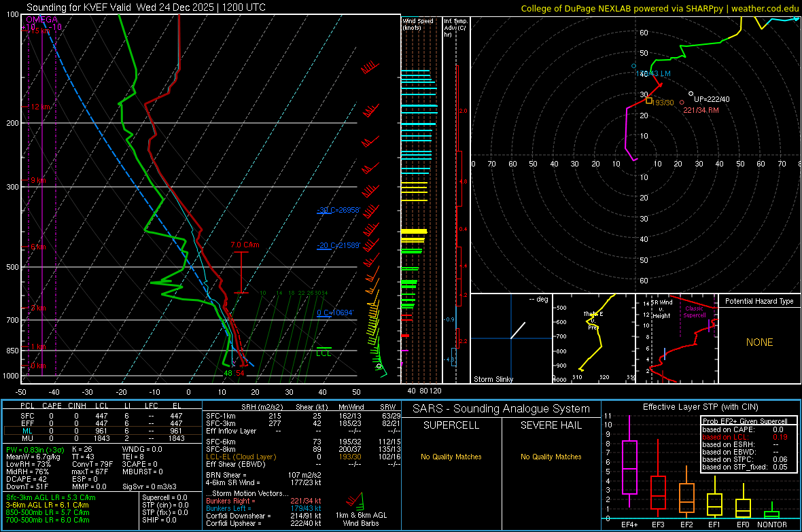Click the white line in the Storm Slinky panel
The image size is (802, 532).
518,330
